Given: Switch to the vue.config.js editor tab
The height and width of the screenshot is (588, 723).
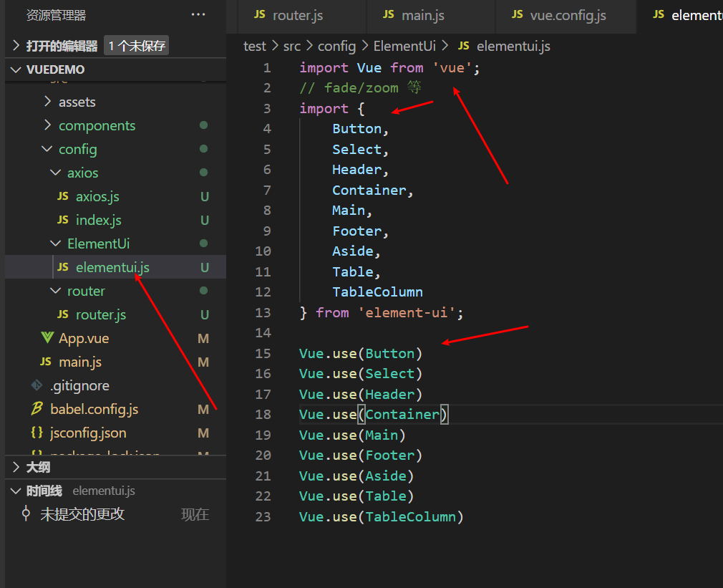Looking at the screenshot, I should pos(566,16).
